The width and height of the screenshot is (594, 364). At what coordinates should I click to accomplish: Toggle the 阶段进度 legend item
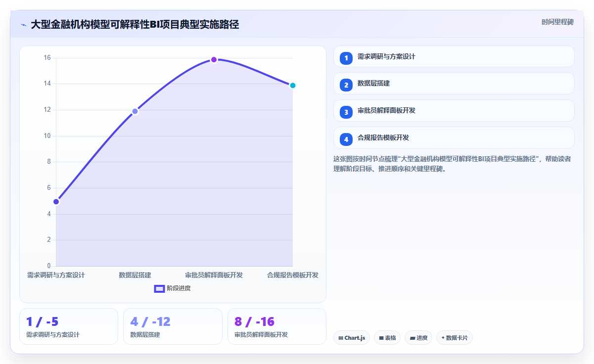pyautogui.click(x=172, y=288)
